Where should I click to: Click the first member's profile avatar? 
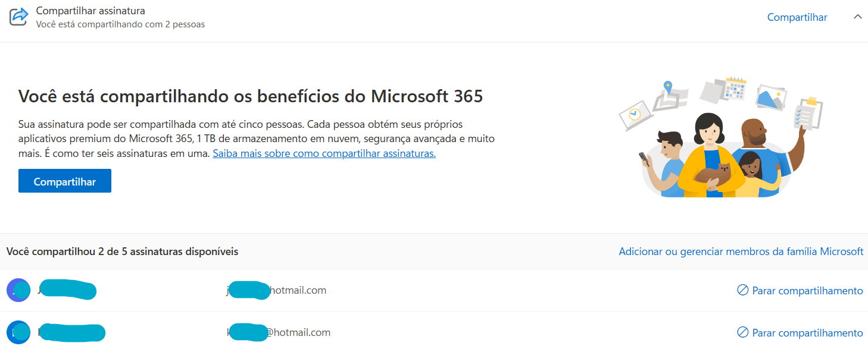[18, 290]
